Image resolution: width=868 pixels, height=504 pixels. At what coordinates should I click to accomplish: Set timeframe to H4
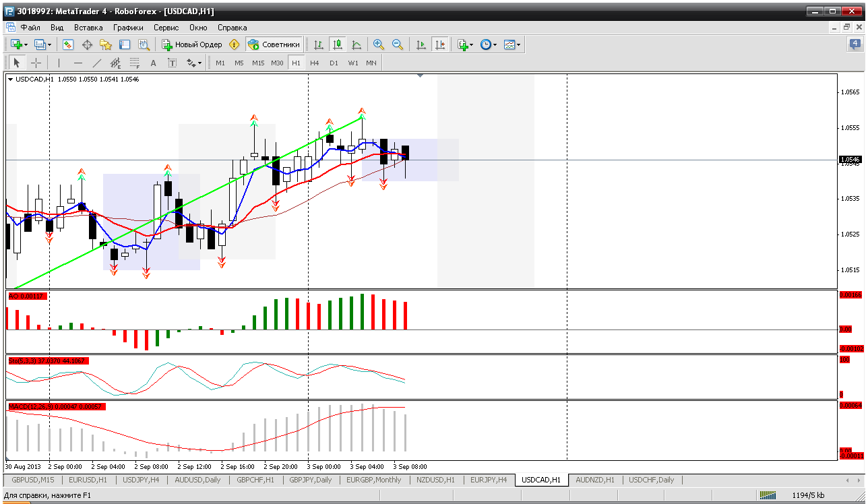[315, 63]
